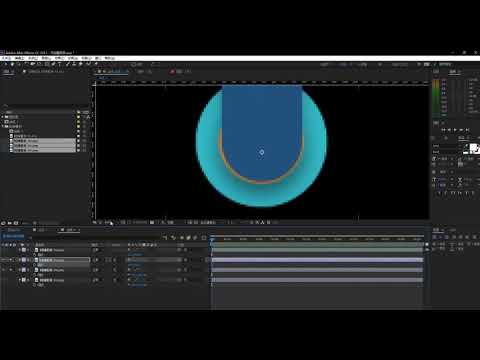Image resolution: width=480 pixels, height=360 pixels.
Task: Click label color square of first timeline layer
Action: [x=24, y=250]
